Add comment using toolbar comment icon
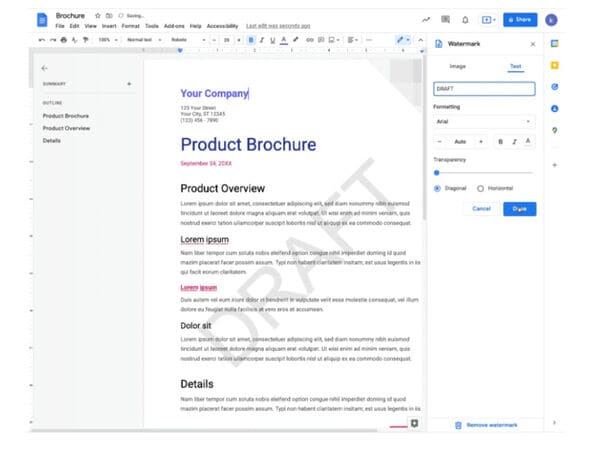The image size is (600, 455). coord(321,40)
